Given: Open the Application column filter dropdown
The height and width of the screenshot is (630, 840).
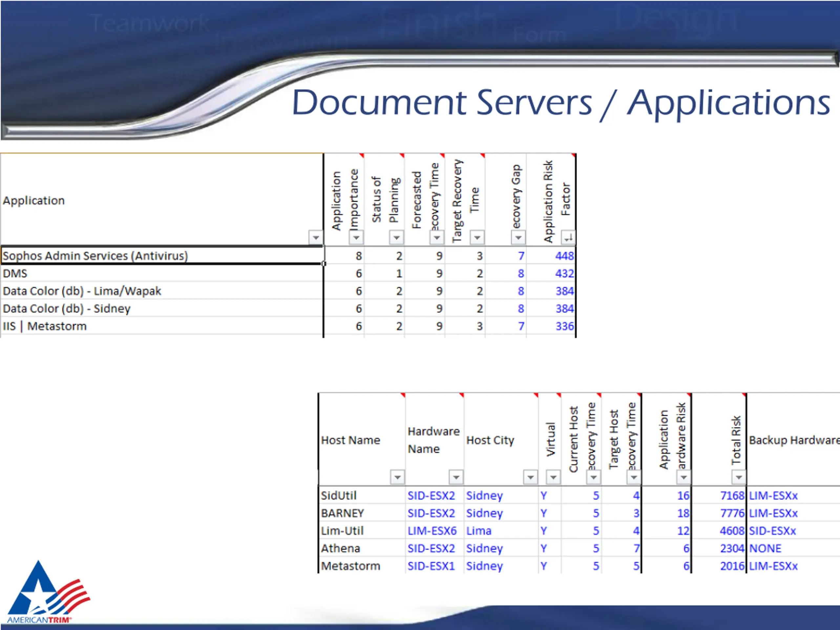Looking at the screenshot, I should click(x=316, y=238).
